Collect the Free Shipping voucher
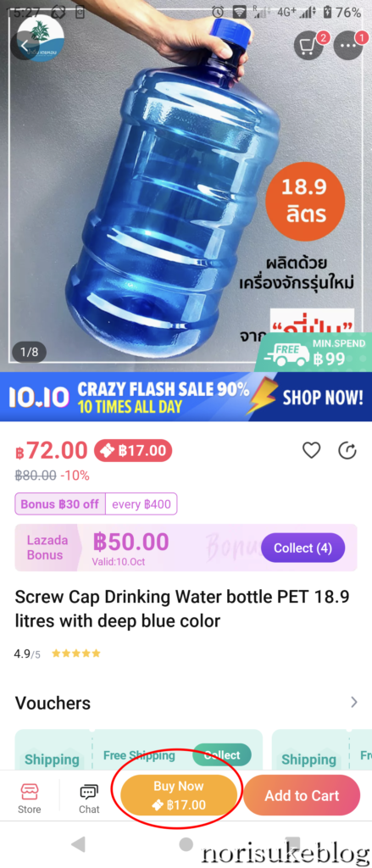 [x=222, y=755]
